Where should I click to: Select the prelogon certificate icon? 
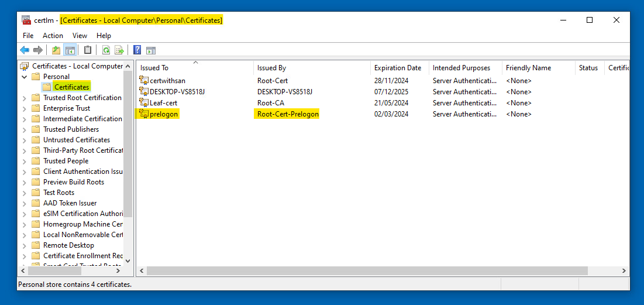(144, 114)
